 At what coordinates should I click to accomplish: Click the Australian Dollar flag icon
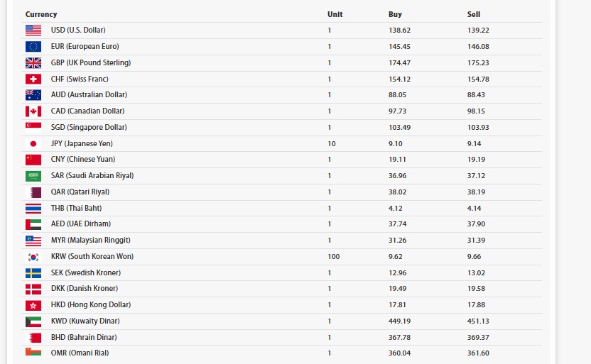pos(33,95)
